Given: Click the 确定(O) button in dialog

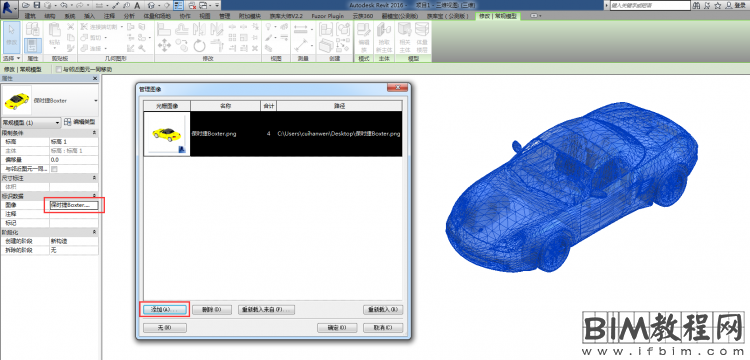Looking at the screenshot, I should point(337,328).
